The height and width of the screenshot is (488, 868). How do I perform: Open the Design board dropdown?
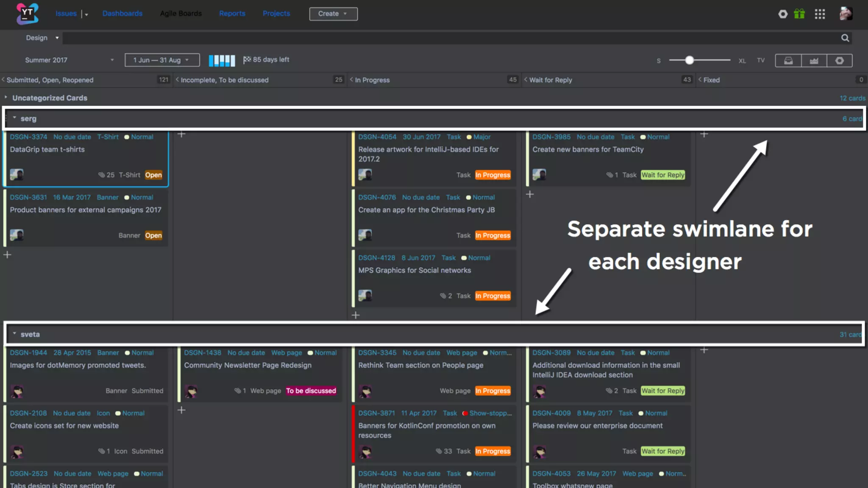pyautogui.click(x=42, y=38)
